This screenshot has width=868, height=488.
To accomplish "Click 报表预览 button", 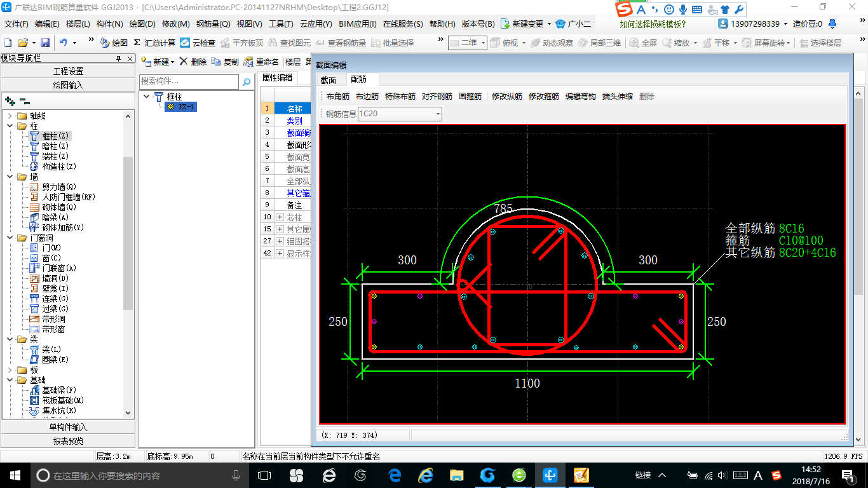I will click(68, 440).
